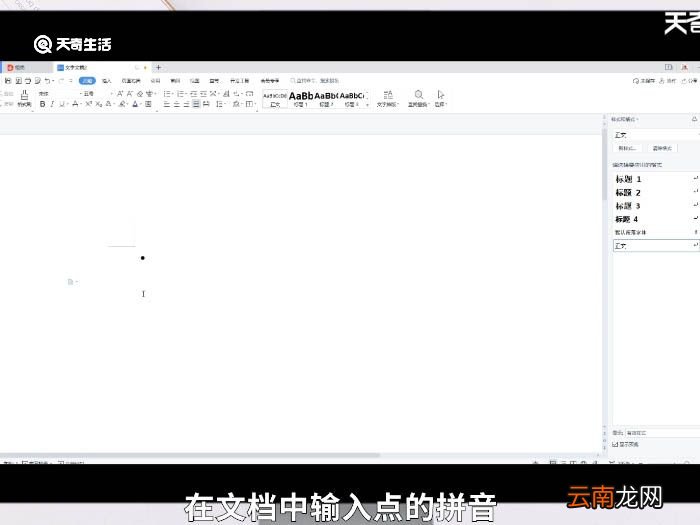Click the Share button at top right
The width and height of the screenshot is (700, 525).
pos(690,81)
